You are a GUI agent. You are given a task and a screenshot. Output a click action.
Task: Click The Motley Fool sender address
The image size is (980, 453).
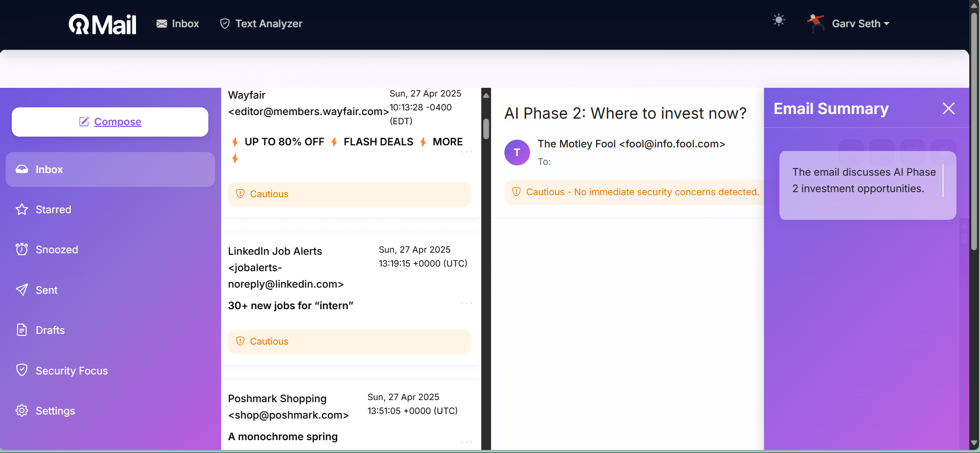(631, 144)
